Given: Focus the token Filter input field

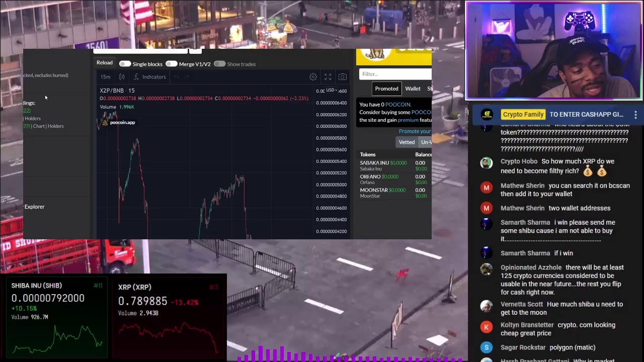Looking at the screenshot, I should (x=395, y=74).
